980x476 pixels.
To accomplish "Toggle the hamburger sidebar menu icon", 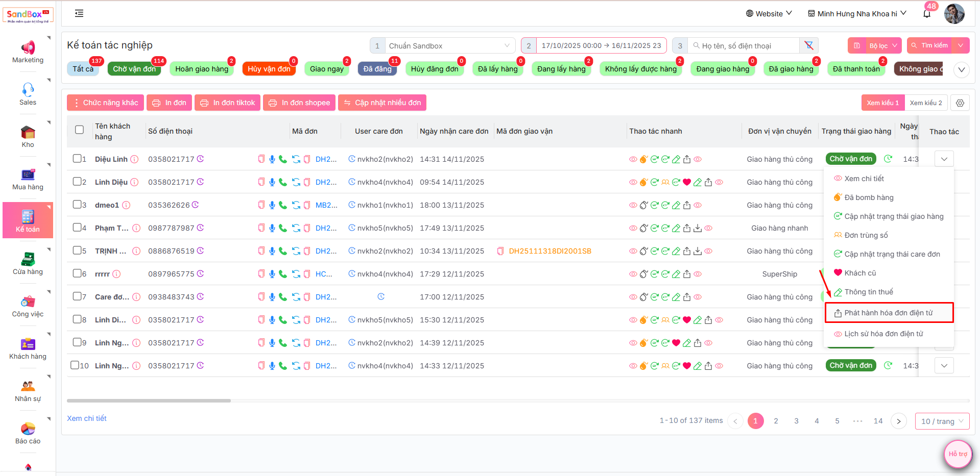I will coord(79,13).
